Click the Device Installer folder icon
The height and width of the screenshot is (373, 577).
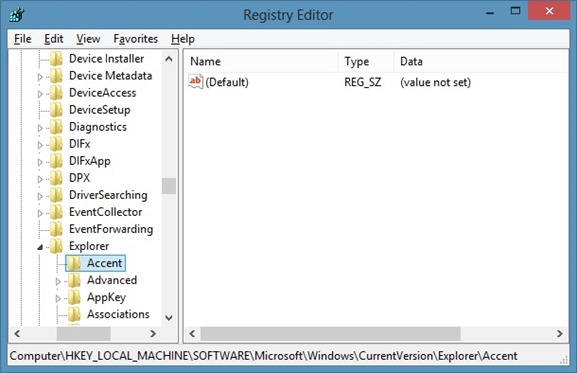(56, 58)
